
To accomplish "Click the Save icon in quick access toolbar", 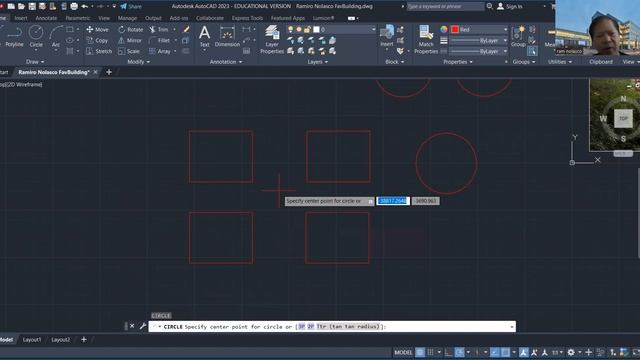I will point(32,6).
